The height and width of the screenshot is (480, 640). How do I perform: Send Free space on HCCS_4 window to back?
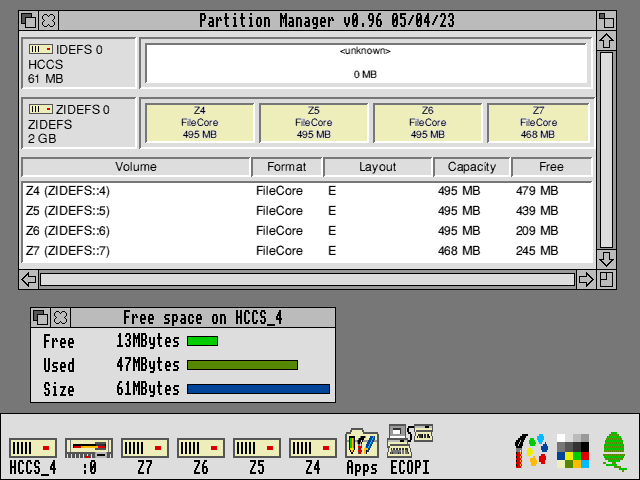(40, 318)
